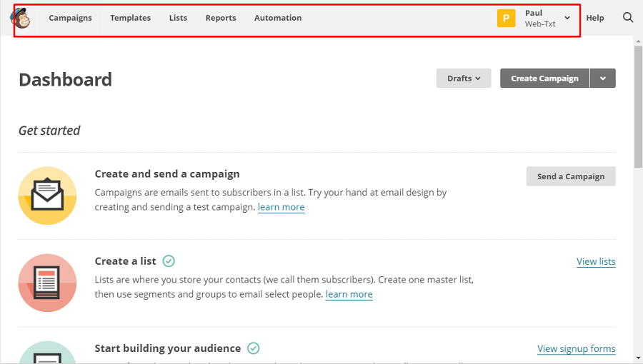Go to the Lists section
The width and height of the screenshot is (643, 364).
point(178,18)
